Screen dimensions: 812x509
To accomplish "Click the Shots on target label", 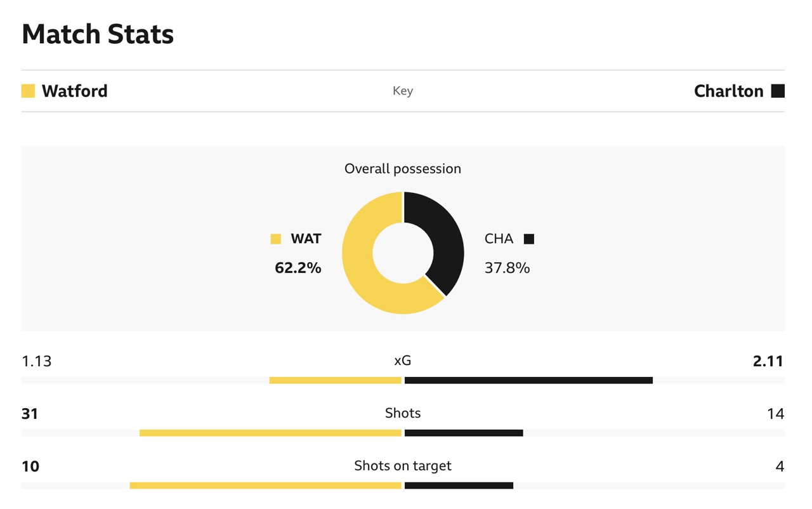I will point(403,466).
